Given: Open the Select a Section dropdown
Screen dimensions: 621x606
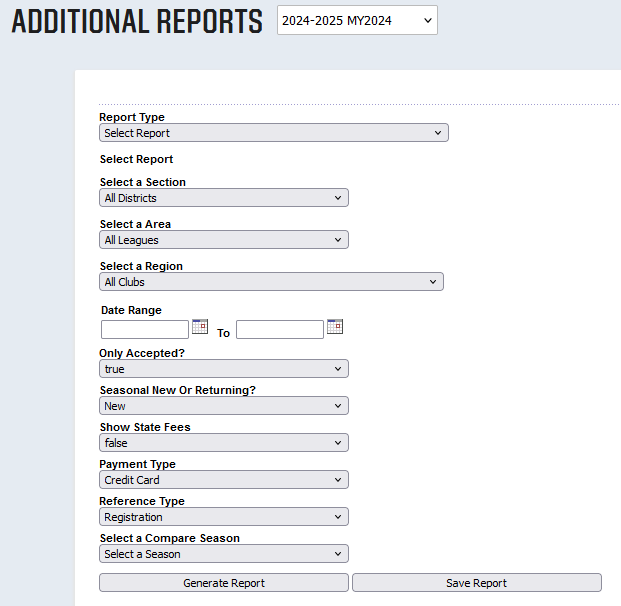Looking at the screenshot, I should 224,198.
